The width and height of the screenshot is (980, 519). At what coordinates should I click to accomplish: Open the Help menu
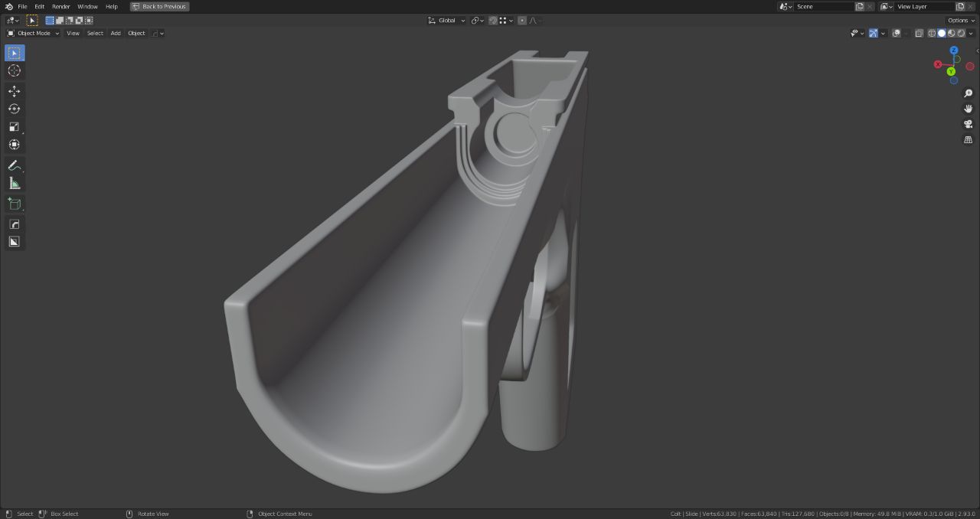click(112, 6)
